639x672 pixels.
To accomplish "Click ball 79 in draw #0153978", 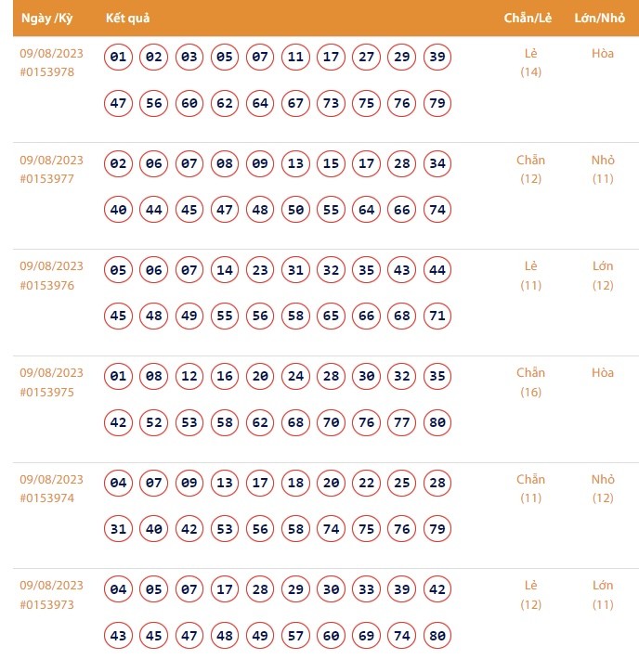I will (x=437, y=103).
